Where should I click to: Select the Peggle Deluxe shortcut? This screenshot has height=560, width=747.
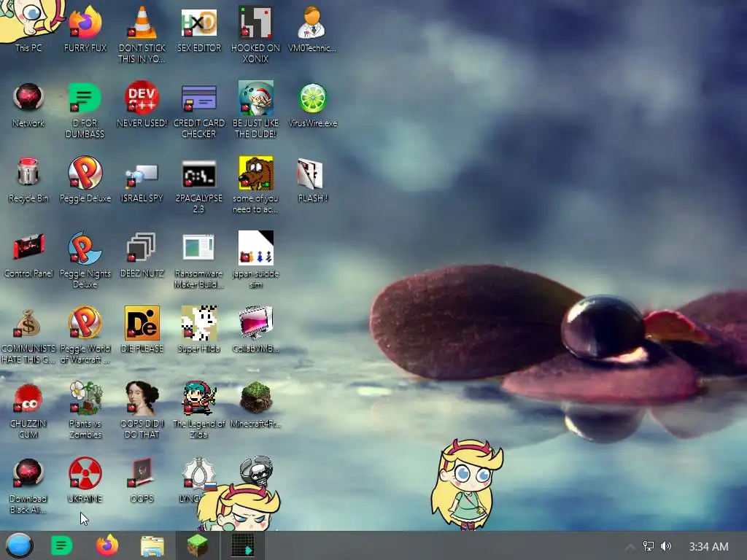85,180
